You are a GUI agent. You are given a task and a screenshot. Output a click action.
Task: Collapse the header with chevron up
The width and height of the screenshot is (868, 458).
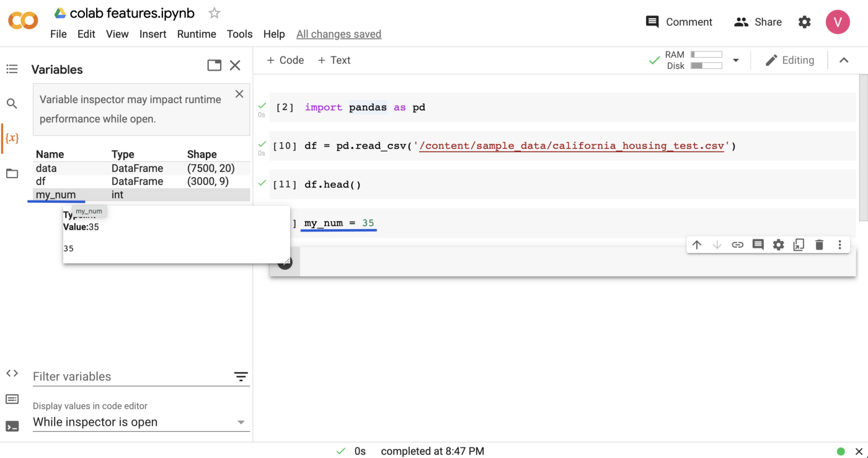tap(844, 60)
